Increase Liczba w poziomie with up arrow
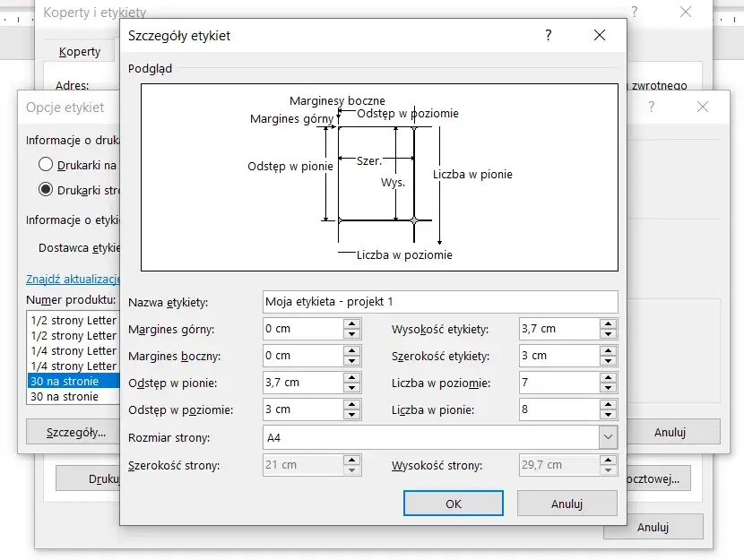The width and height of the screenshot is (744, 560). (x=608, y=378)
